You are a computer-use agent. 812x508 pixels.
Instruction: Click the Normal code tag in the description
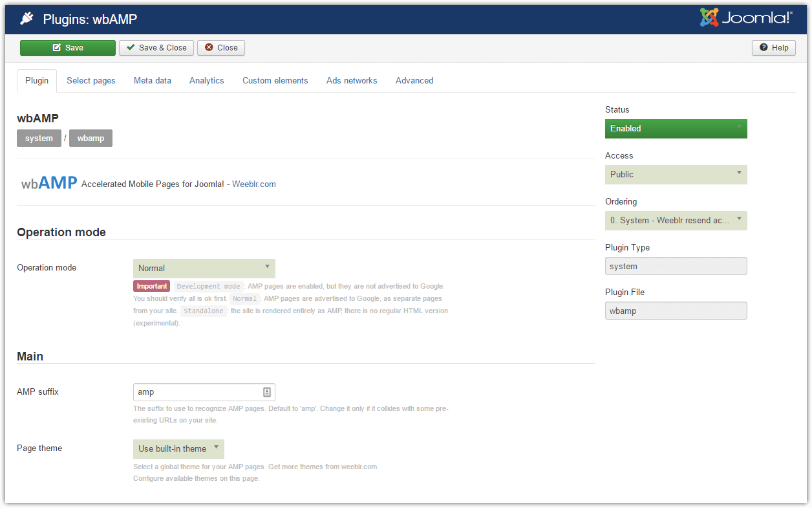tap(245, 298)
